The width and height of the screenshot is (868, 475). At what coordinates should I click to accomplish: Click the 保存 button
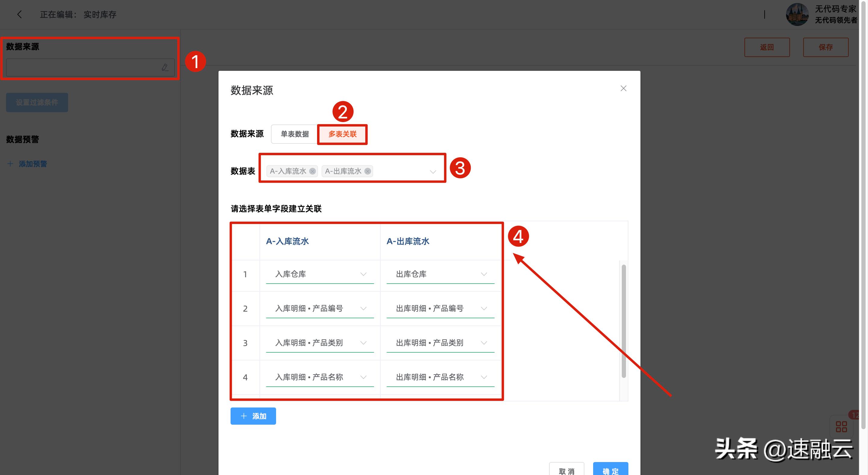pyautogui.click(x=826, y=47)
